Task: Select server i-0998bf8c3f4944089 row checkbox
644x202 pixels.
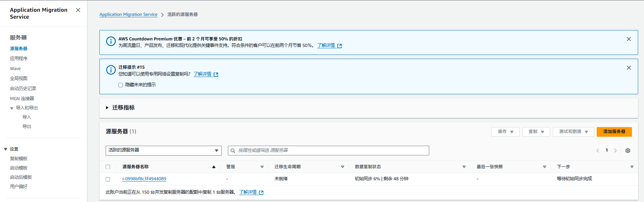Action: pyautogui.click(x=108, y=179)
